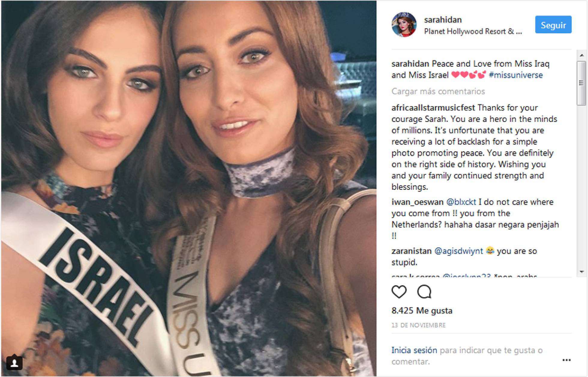
Task: Visit the africaallstarmusicfest commenter profile
Action: pyautogui.click(x=433, y=108)
